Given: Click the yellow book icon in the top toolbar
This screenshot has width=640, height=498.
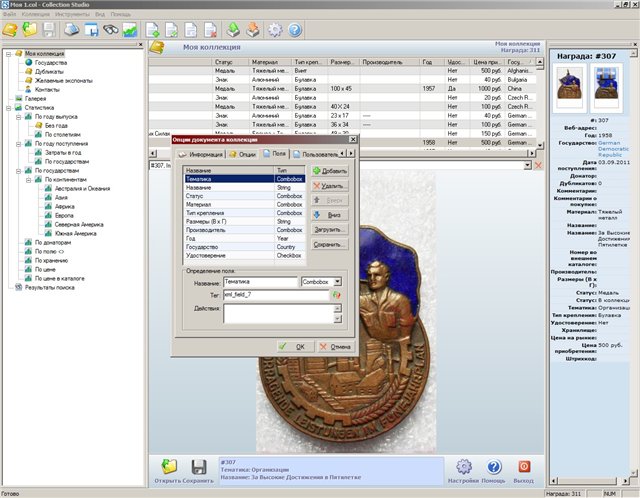Looking at the screenshot, I should point(10,30).
